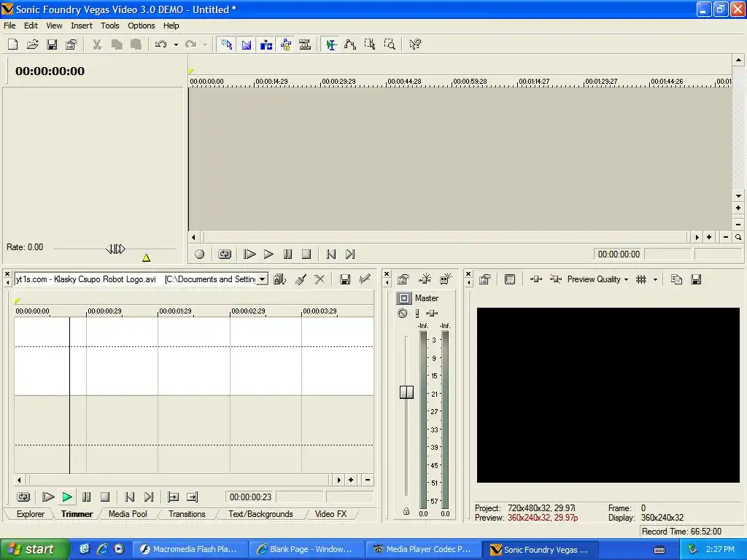Toggle Trimmer Loop Playback button
This screenshot has height=560, width=747.
(x=23, y=497)
